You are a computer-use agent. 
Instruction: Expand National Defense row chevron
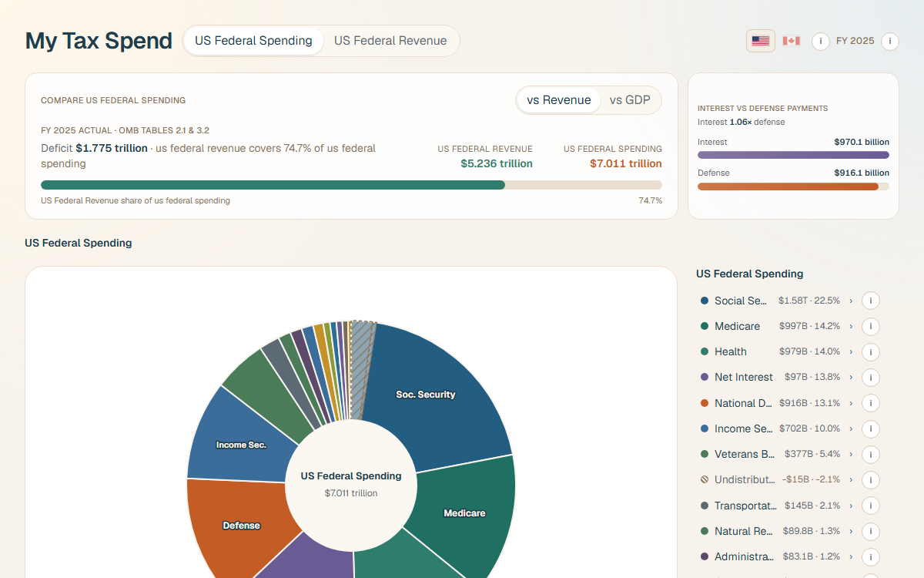point(851,403)
